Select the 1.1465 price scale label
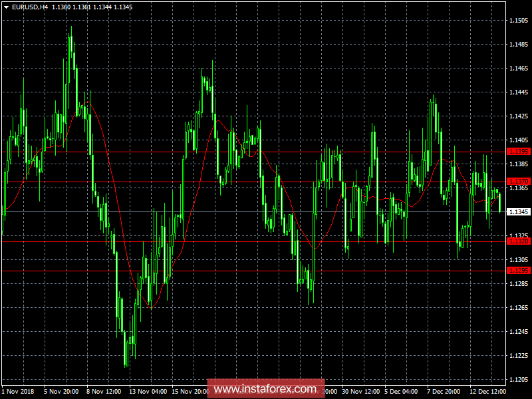Viewport: 532px width, 399px height. [519, 68]
